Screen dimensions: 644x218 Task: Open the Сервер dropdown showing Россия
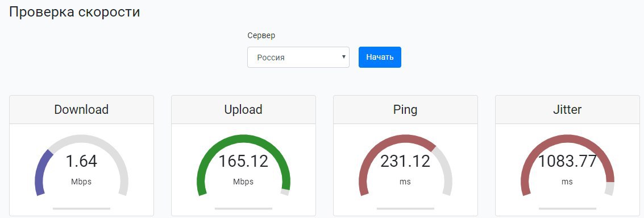tap(298, 57)
